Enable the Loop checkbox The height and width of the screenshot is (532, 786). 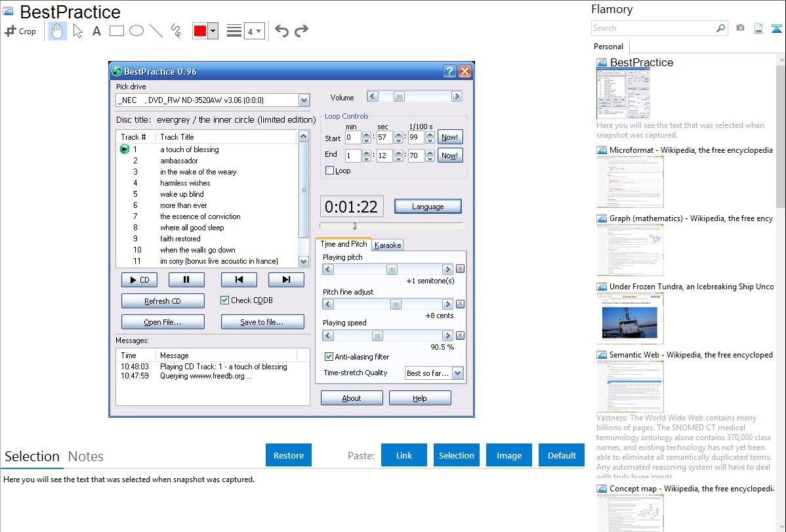click(x=330, y=171)
